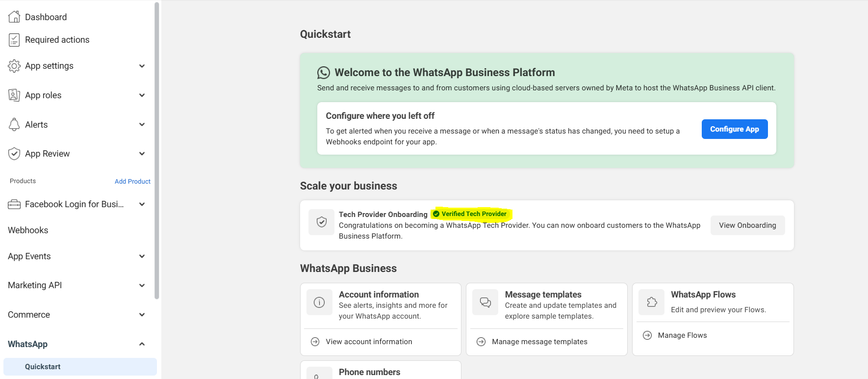868x379 pixels.
Task: Click arrow icon beside View account information
Action: click(315, 342)
